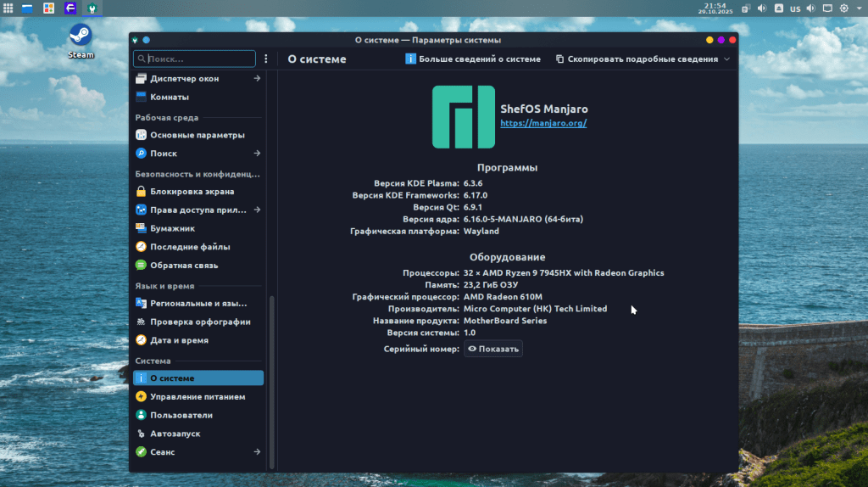Viewport: 868px width, 487px height.
Task: Expand the Сеанс submenu arrow
Action: click(257, 452)
